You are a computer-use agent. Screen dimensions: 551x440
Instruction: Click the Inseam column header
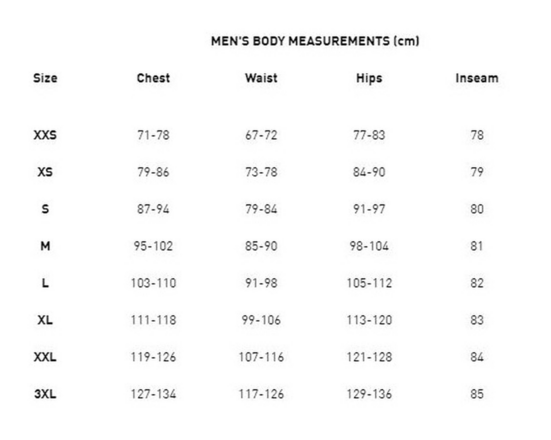pos(477,78)
